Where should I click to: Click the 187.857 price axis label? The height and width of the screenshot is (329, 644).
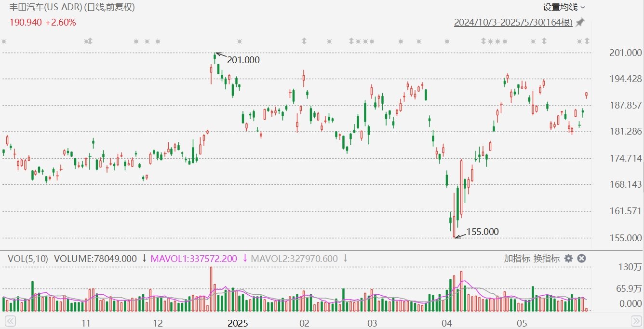coord(626,106)
